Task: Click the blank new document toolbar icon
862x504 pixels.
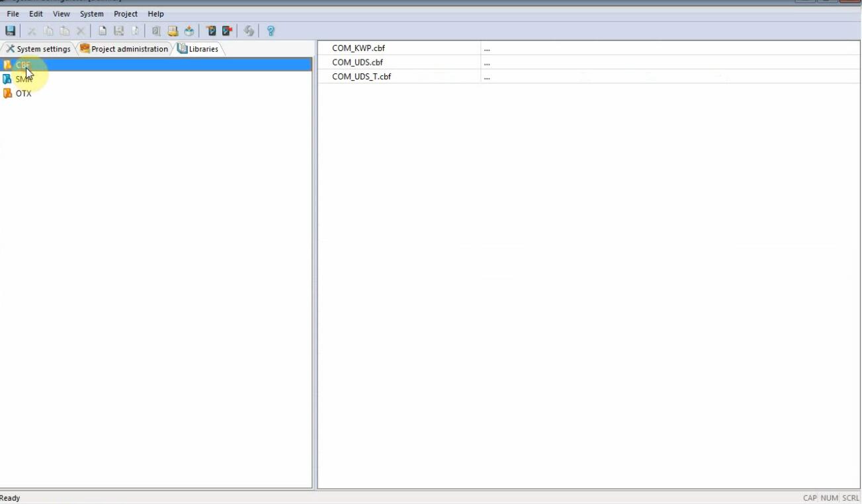Action: tap(103, 31)
